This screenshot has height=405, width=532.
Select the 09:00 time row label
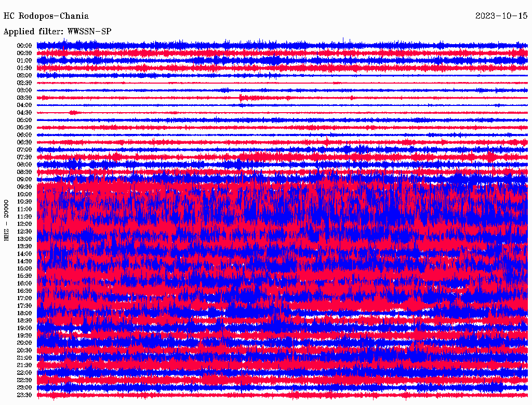pyautogui.click(x=24, y=179)
